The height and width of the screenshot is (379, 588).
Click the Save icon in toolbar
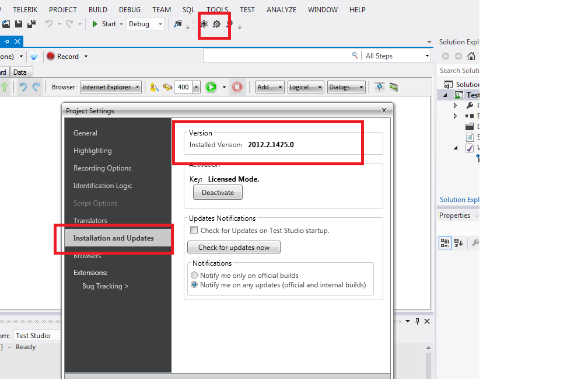(x=19, y=24)
